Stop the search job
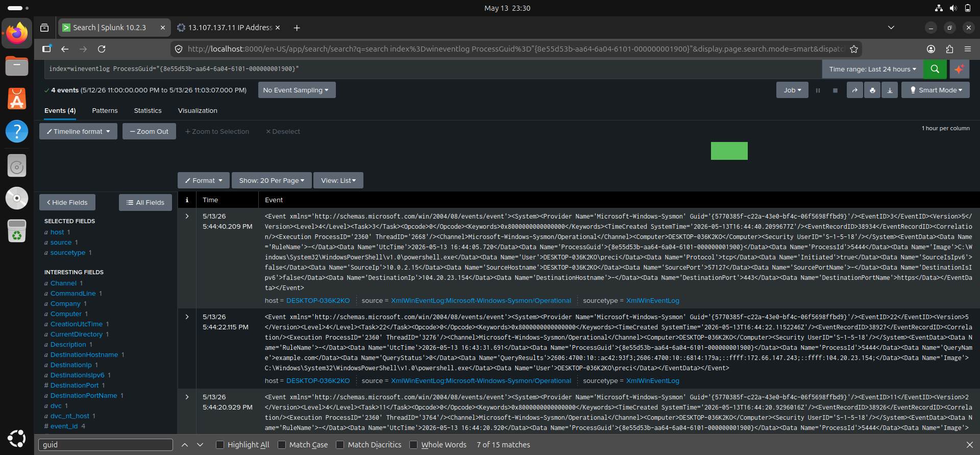The image size is (980, 455). (x=835, y=90)
